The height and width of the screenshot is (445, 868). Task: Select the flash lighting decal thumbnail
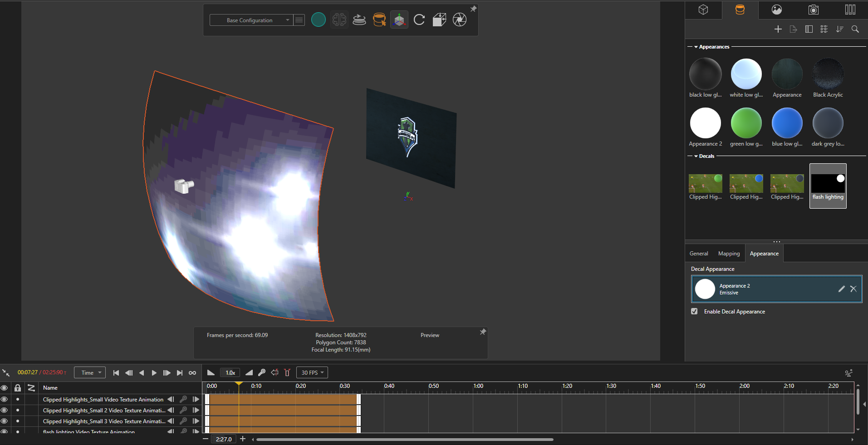828,186
